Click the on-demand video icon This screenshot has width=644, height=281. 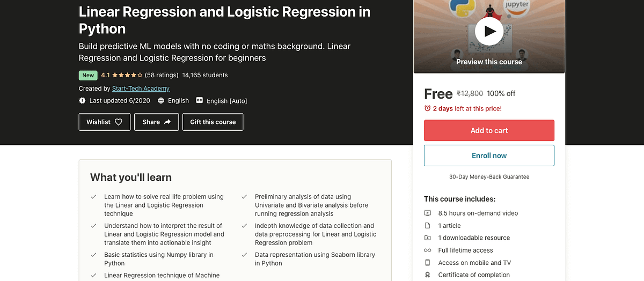(428, 213)
